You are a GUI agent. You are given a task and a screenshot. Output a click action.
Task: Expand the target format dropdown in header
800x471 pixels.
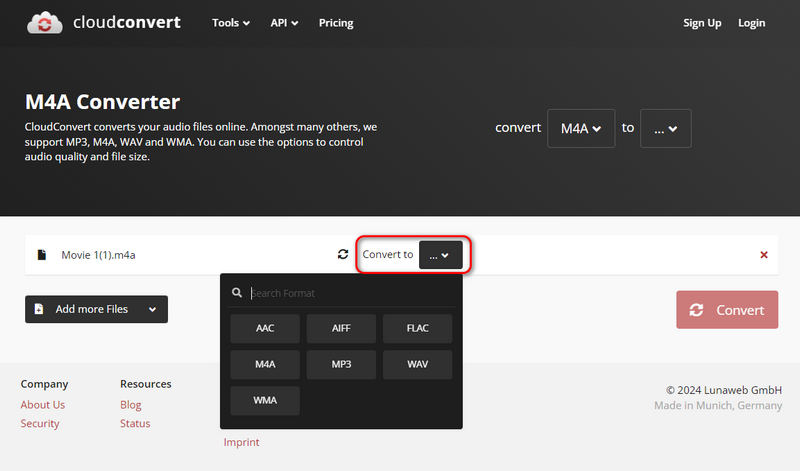pos(665,128)
